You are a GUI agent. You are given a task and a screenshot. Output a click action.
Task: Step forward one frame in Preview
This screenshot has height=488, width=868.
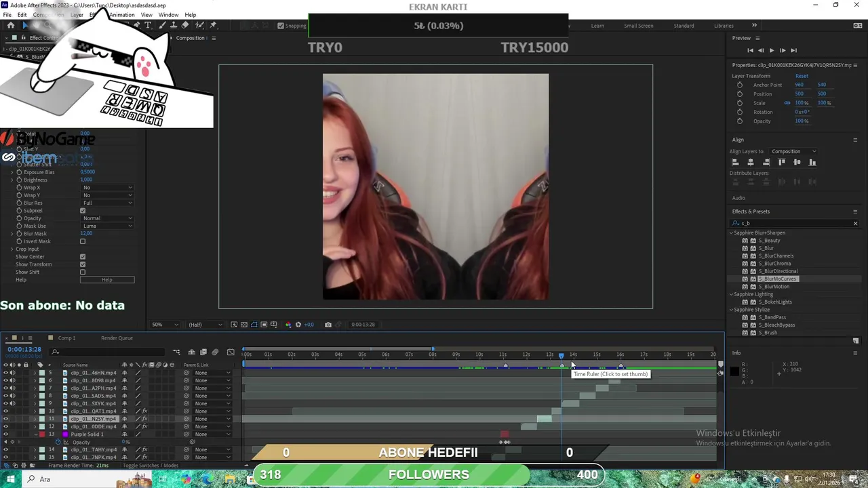click(783, 50)
